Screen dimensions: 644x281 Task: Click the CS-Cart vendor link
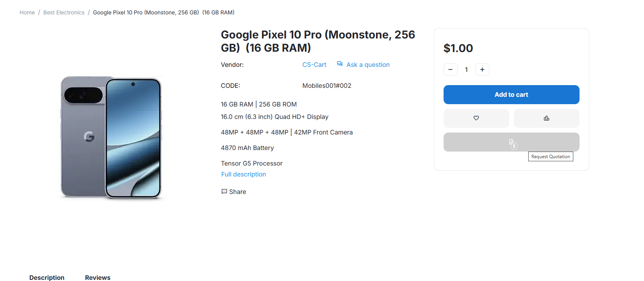pos(314,65)
